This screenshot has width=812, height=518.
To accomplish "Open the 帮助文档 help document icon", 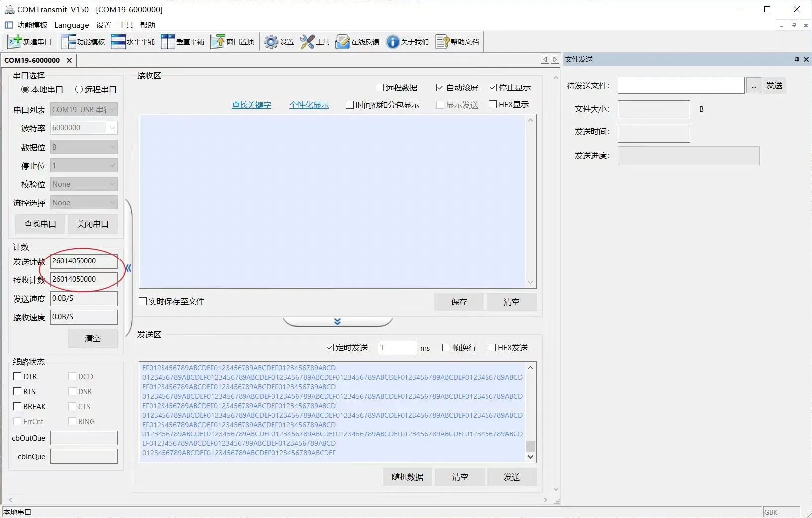I will point(442,42).
